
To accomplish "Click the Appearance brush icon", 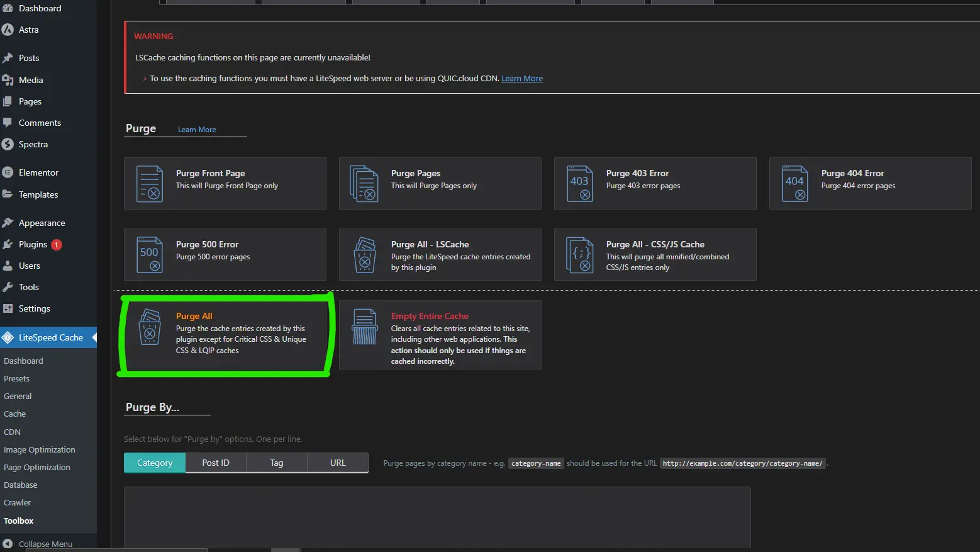I will click(8, 223).
